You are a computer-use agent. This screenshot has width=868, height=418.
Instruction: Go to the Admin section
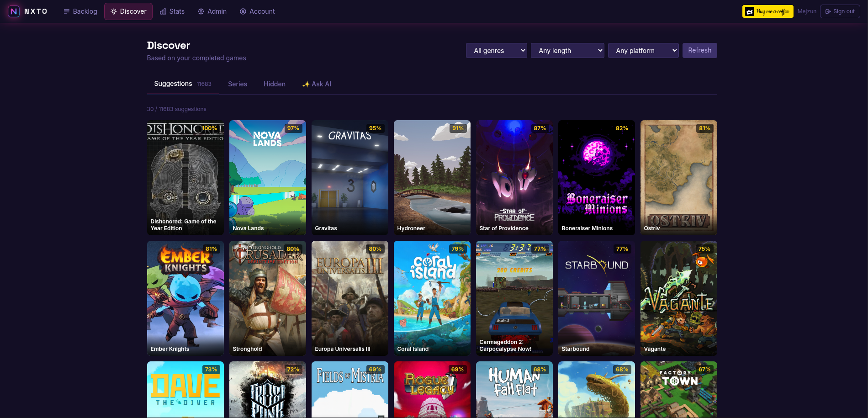pos(212,11)
